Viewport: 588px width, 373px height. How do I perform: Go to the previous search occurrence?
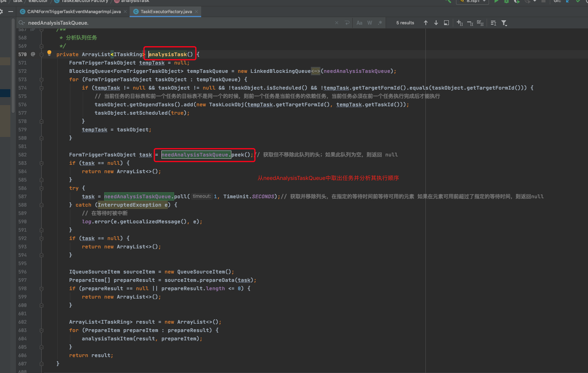point(426,23)
